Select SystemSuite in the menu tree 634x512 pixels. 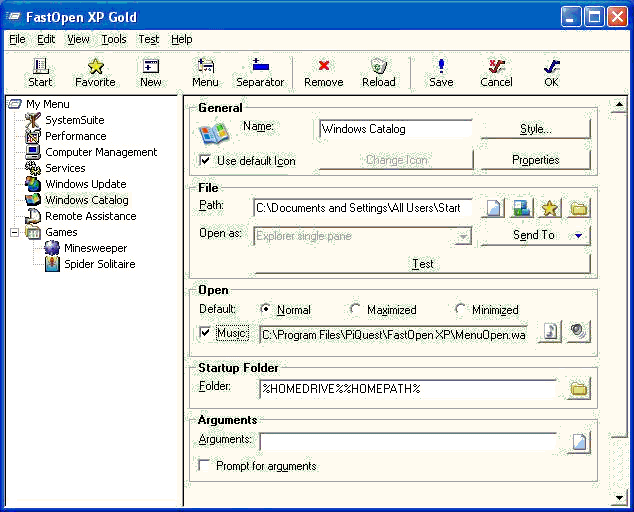click(74, 120)
